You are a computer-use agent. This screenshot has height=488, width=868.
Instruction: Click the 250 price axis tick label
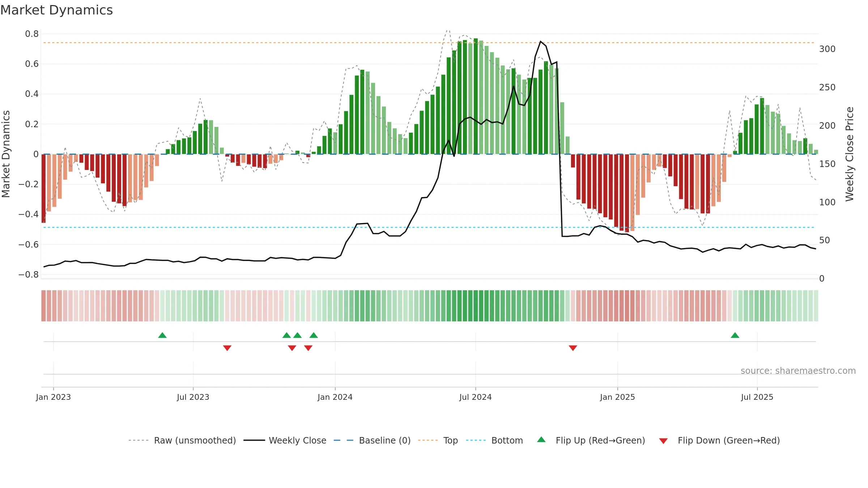pyautogui.click(x=827, y=87)
